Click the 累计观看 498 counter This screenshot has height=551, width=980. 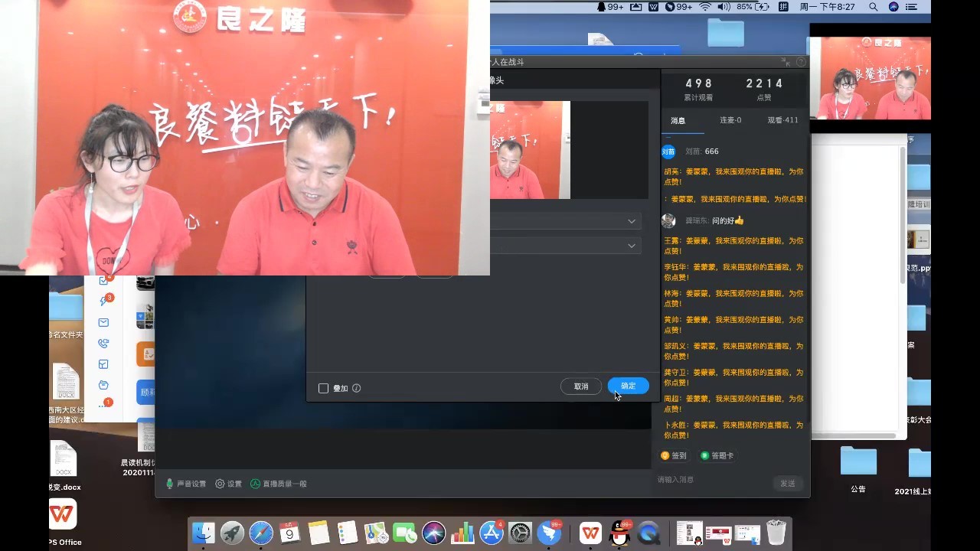tap(698, 89)
